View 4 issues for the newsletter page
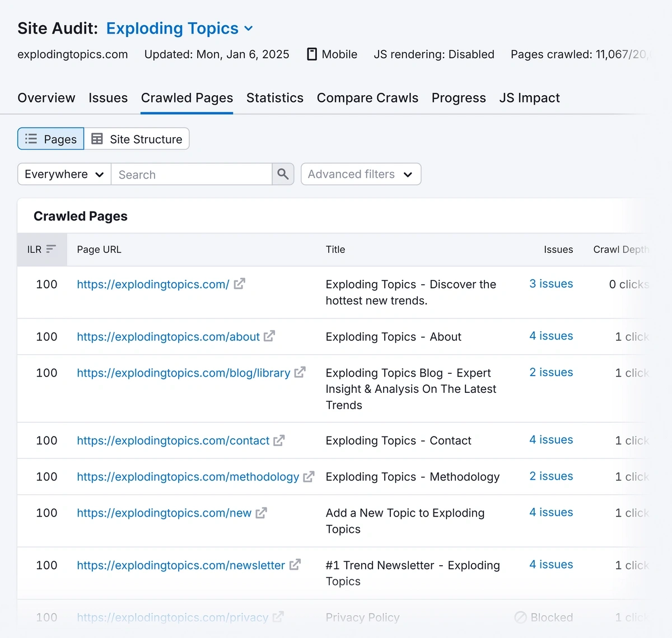The image size is (672, 638). click(551, 564)
